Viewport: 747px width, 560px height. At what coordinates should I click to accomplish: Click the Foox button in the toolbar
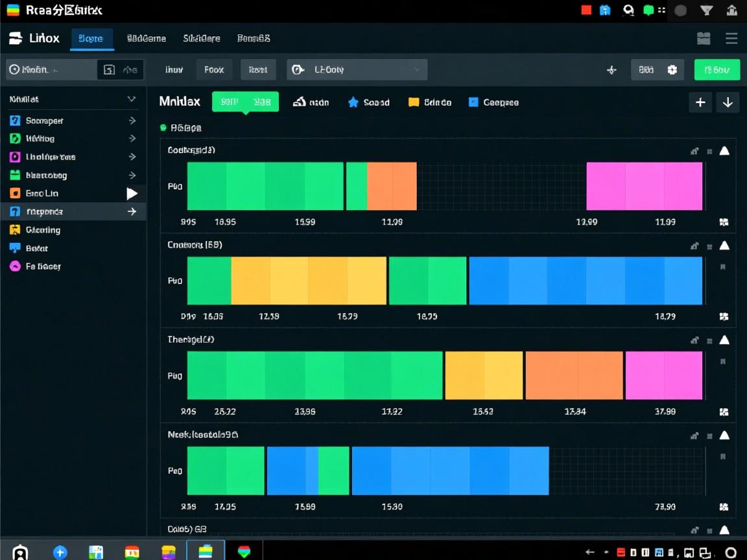pos(214,70)
